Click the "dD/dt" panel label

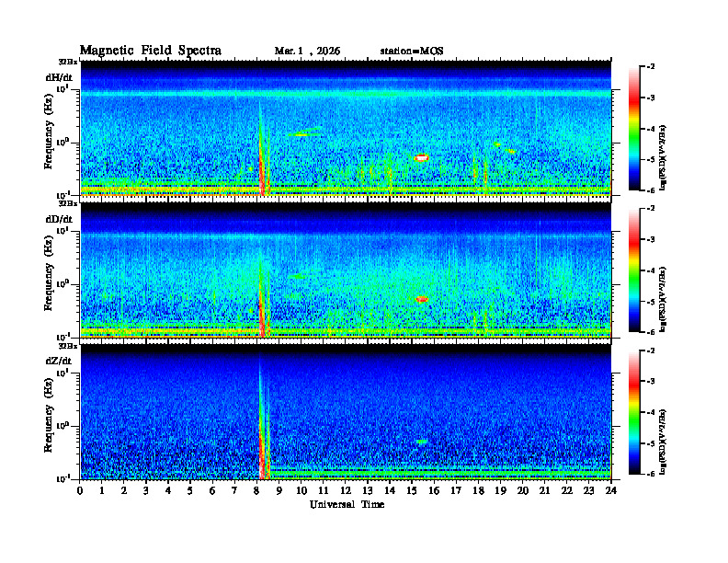pyautogui.click(x=59, y=219)
